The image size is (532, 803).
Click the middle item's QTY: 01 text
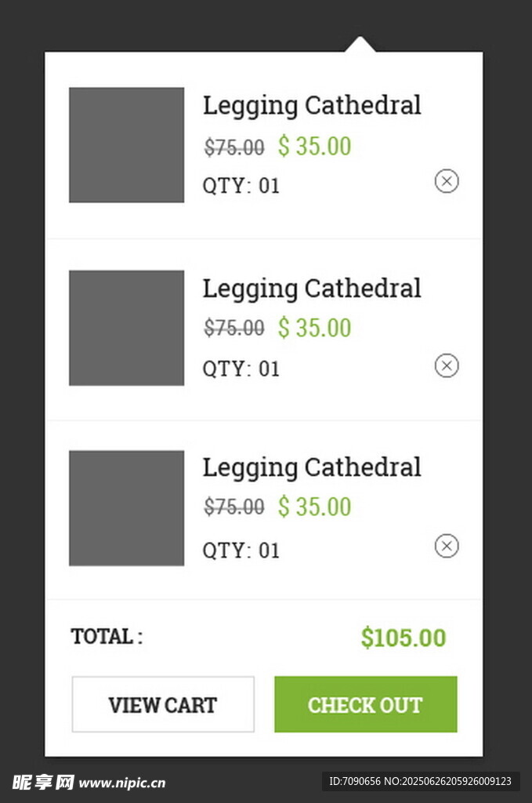[241, 369]
